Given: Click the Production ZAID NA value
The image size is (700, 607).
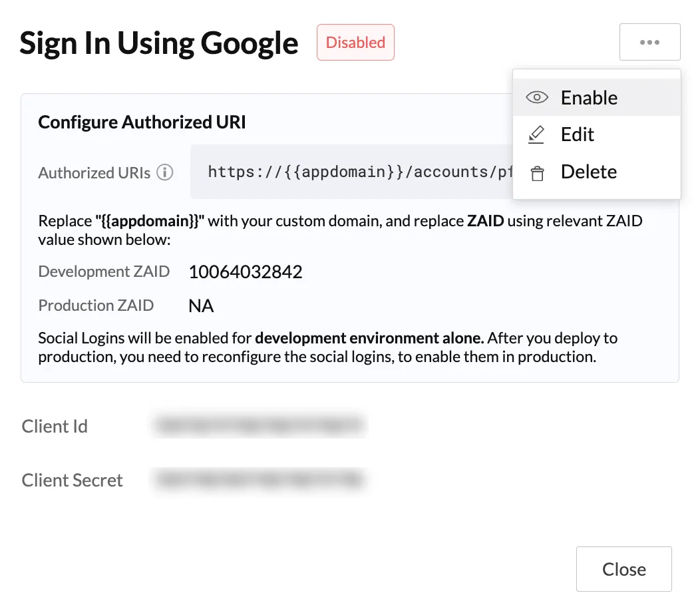Looking at the screenshot, I should (x=201, y=306).
